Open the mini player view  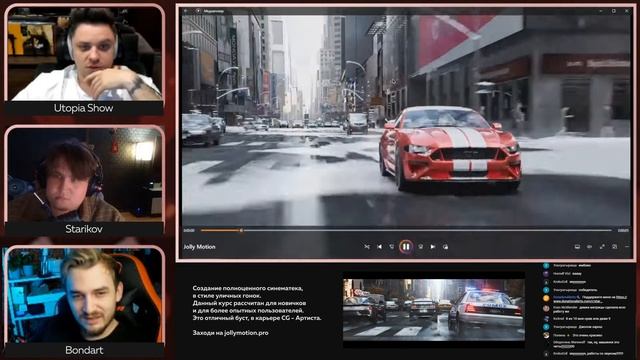coord(614,247)
